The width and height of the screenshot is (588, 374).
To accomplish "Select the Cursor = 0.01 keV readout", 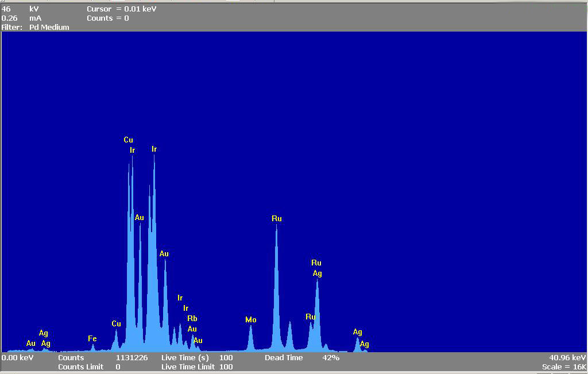I will (121, 9).
